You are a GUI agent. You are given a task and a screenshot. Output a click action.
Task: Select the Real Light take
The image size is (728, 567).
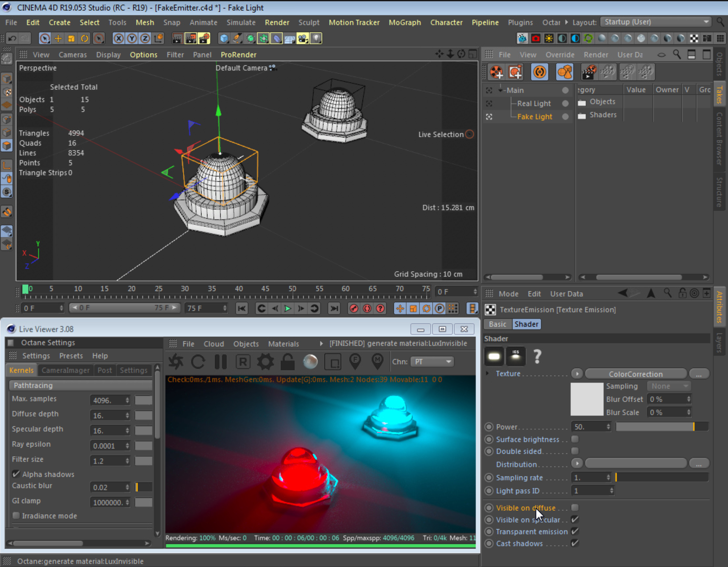click(533, 103)
